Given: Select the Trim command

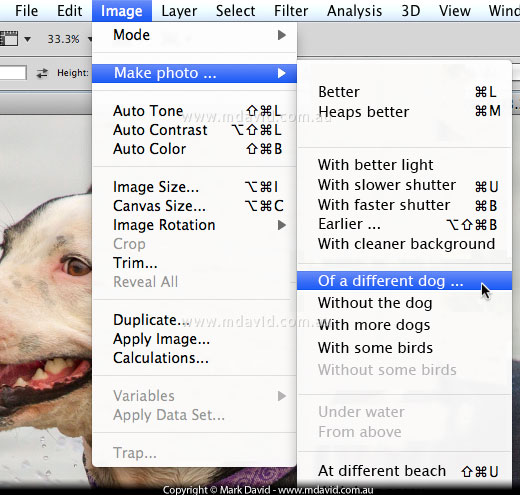Looking at the screenshot, I should click(194, 263).
